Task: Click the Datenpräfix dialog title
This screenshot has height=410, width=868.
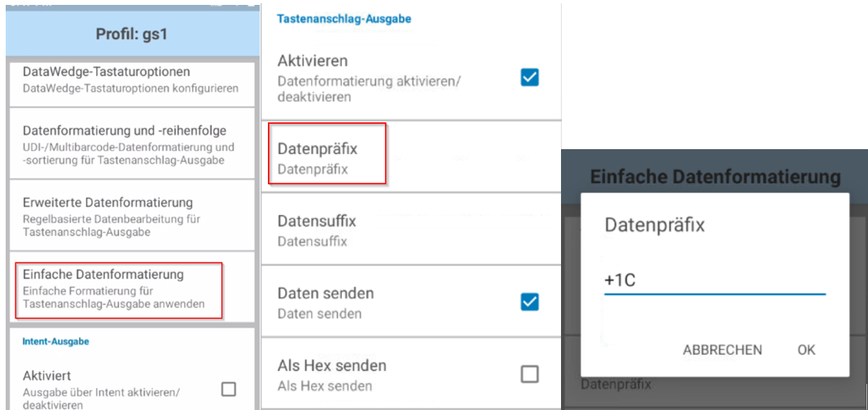Action: point(653,226)
